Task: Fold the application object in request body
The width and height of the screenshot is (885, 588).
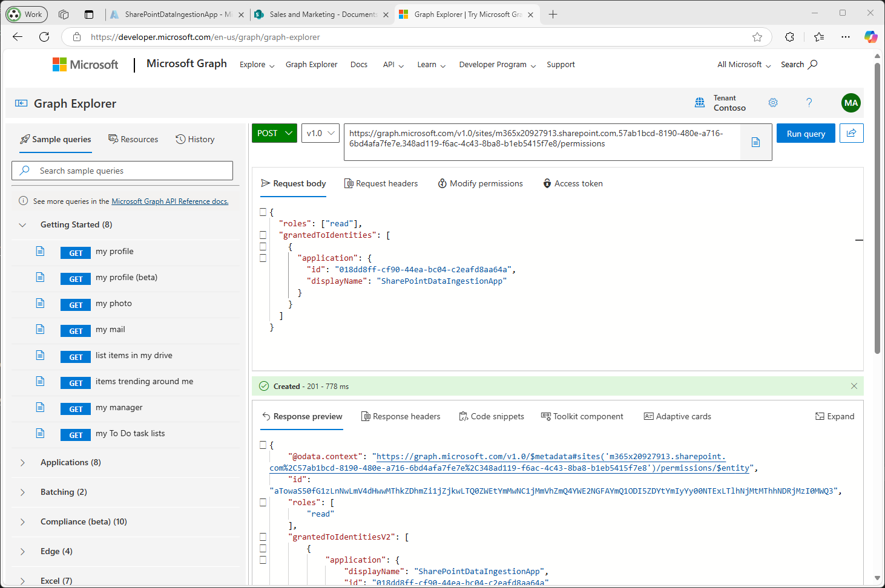Action: pos(263,258)
